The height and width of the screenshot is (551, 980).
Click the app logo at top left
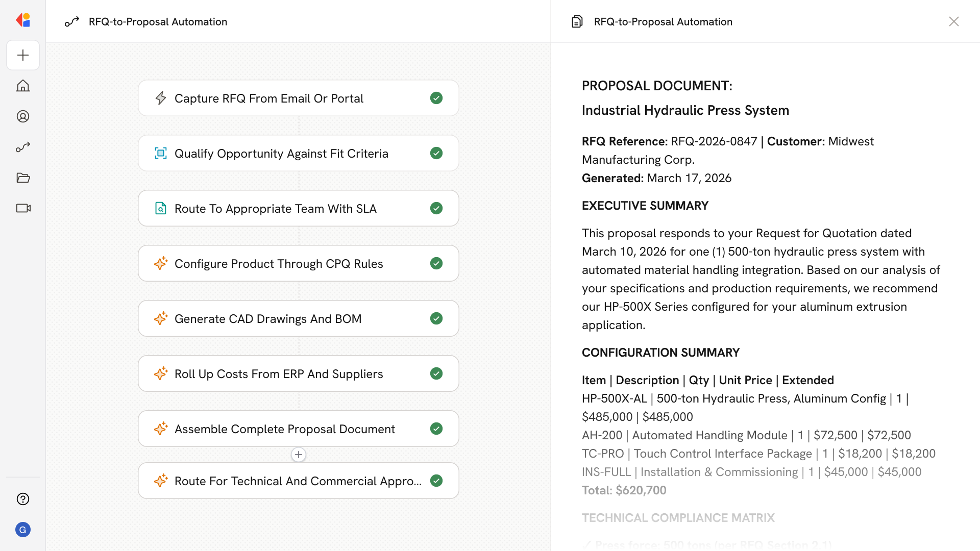[x=23, y=20]
